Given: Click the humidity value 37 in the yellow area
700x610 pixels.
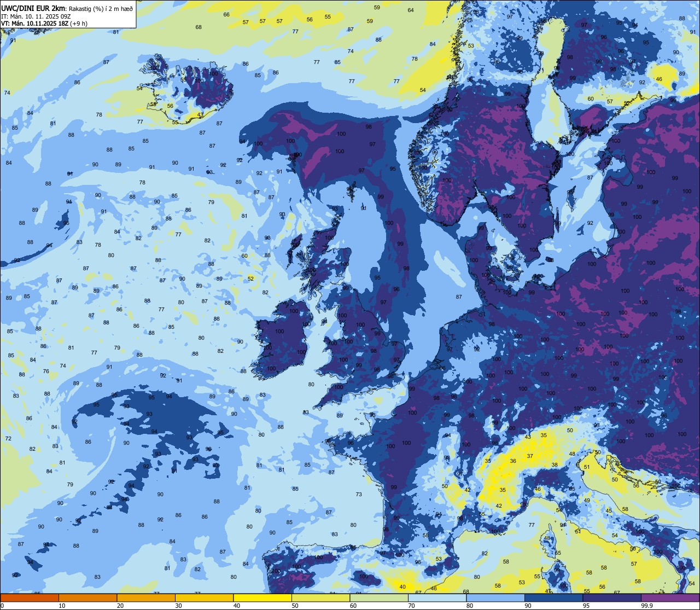Looking at the screenshot, I should (530, 456).
